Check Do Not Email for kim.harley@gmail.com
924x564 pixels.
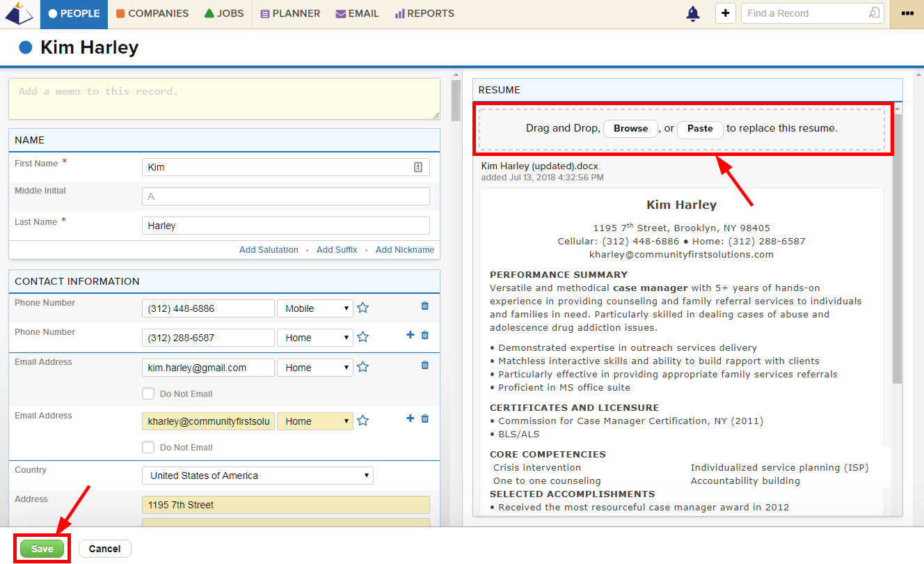[148, 393]
